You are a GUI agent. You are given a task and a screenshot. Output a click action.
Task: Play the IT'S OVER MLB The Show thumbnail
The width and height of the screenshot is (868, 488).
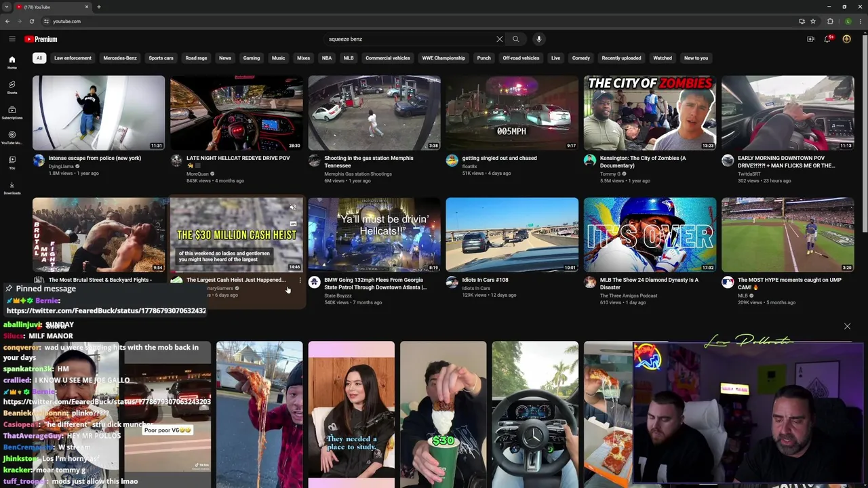(x=650, y=235)
